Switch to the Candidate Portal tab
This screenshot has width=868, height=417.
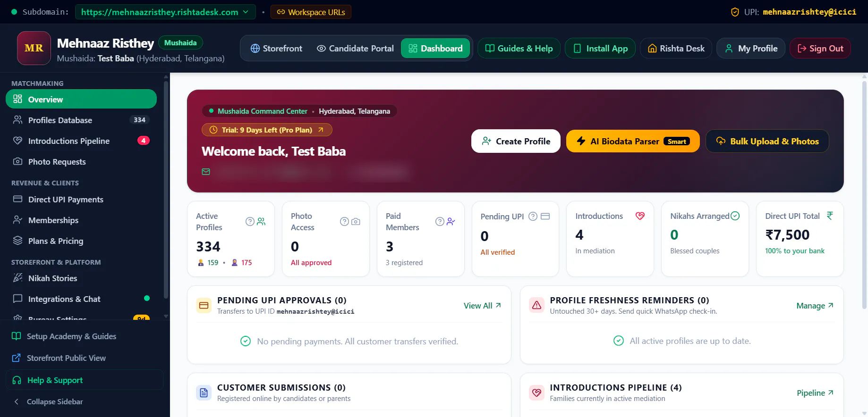tap(355, 48)
